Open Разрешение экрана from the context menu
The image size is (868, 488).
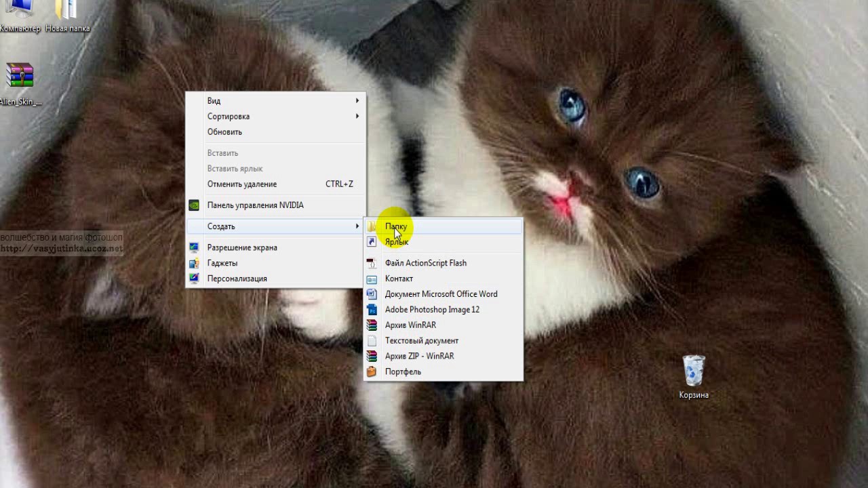[x=275, y=247]
